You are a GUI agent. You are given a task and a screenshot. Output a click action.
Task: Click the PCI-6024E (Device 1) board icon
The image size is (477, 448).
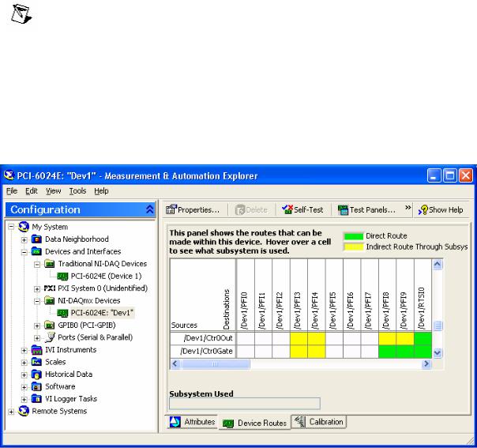(62, 276)
